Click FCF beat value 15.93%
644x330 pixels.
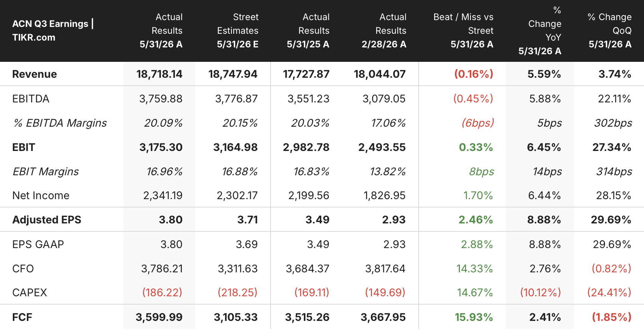coord(474,317)
